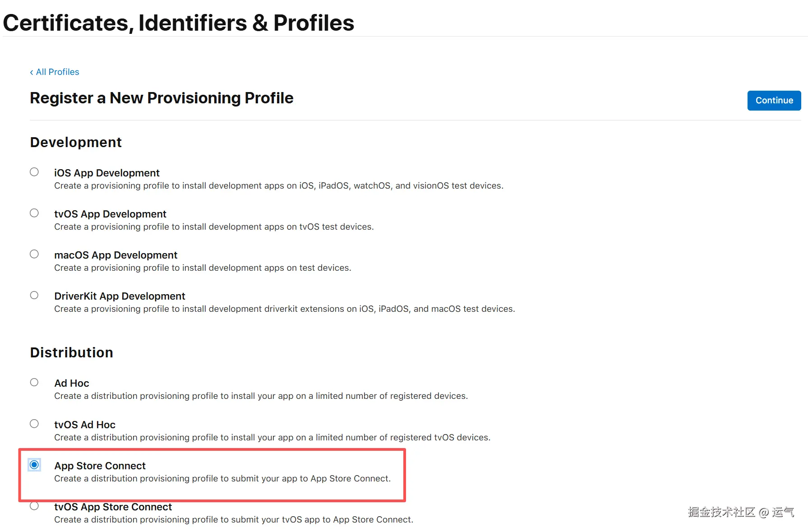Click the Register a New Provisioning Profile title
Screen dimensions: 808x532
[x=162, y=98]
